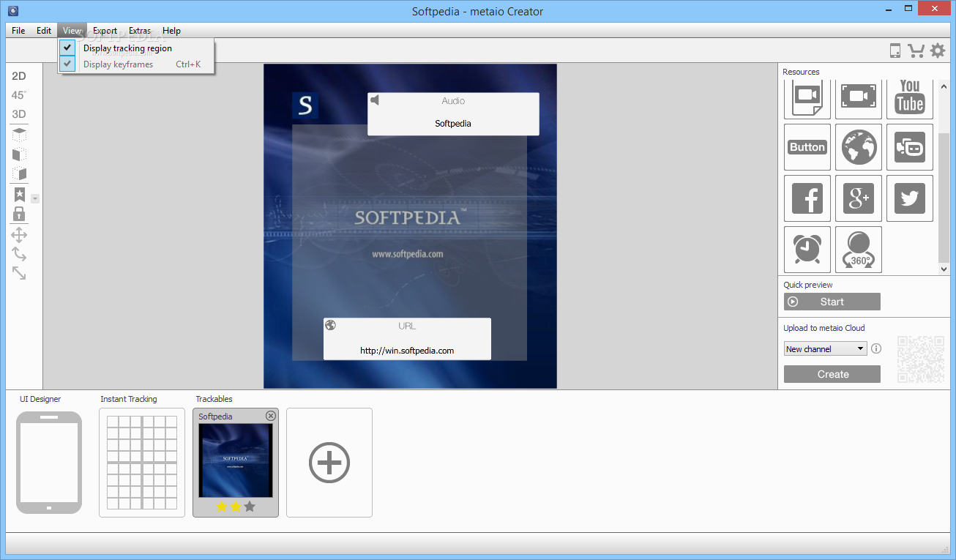The width and height of the screenshot is (956, 560).
Task: Click the padlock lock icon
Action: pos(19,214)
